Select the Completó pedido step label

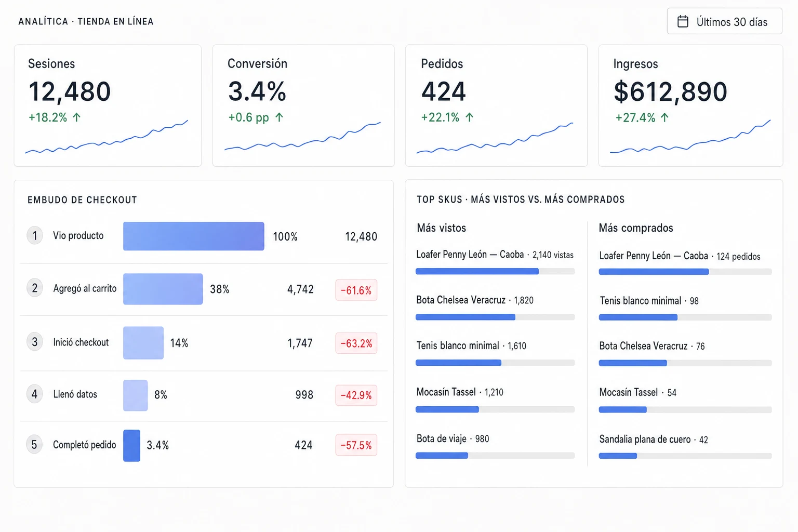coord(85,445)
